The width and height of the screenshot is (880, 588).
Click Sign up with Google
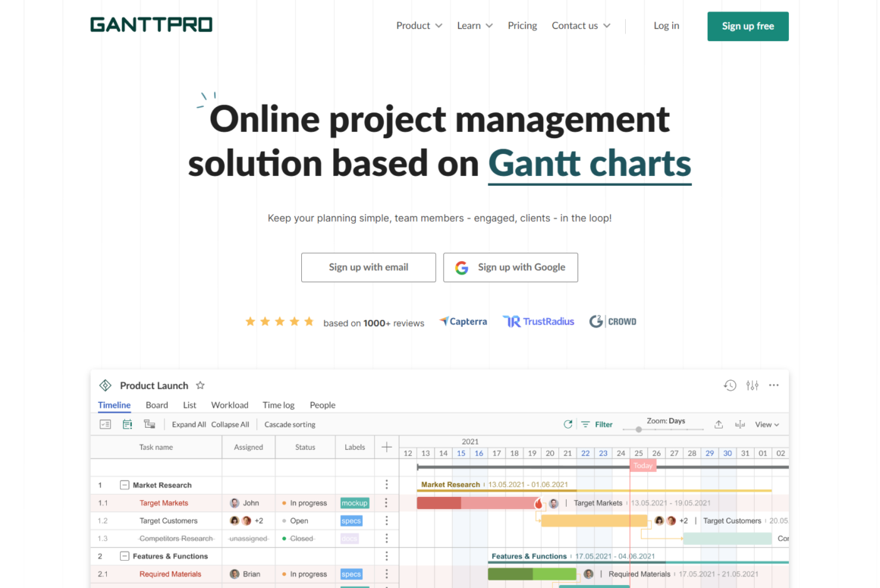pyautogui.click(x=511, y=267)
